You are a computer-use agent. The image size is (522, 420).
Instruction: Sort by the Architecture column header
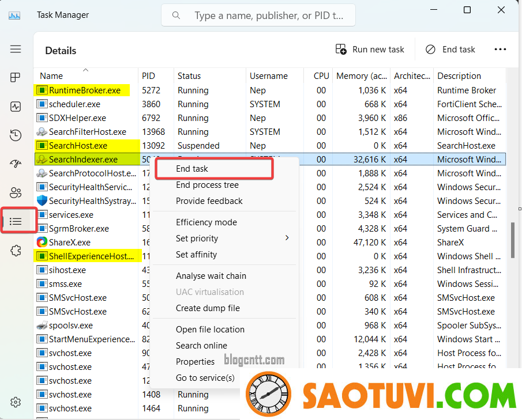pyautogui.click(x=412, y=76)
